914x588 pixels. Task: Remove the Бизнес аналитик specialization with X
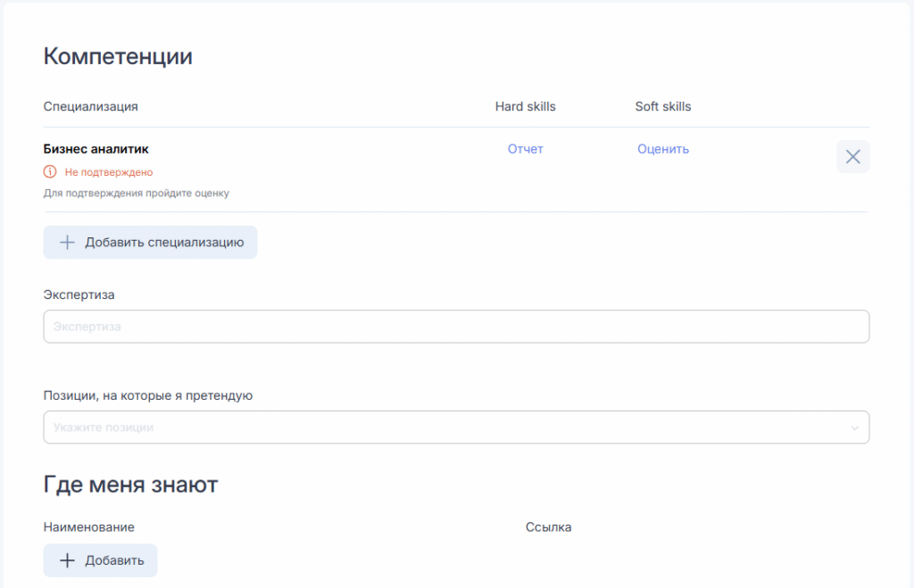[x=852, y=157]
